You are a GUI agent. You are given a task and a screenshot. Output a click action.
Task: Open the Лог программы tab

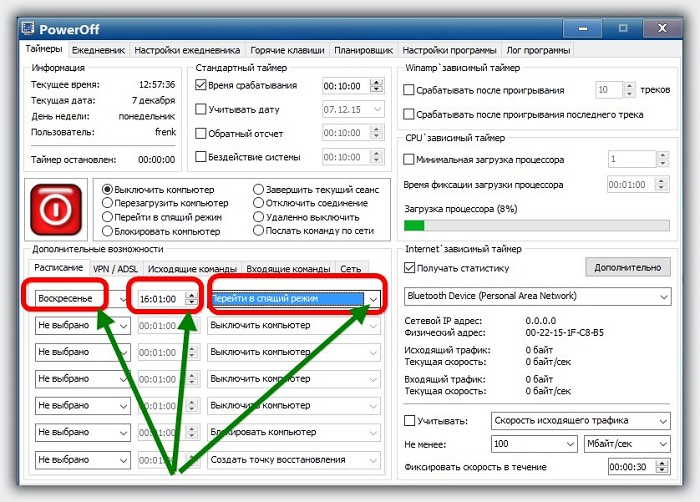pos(538,50)
